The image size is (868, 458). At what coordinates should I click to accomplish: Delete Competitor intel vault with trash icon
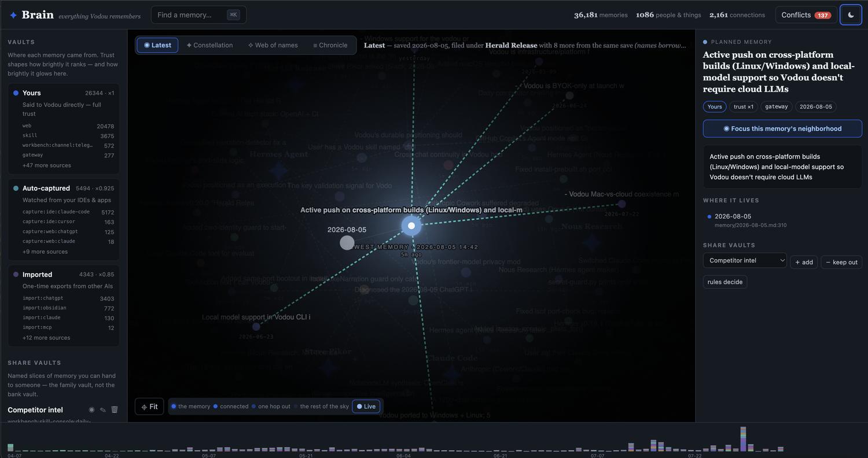coord(115,409)
